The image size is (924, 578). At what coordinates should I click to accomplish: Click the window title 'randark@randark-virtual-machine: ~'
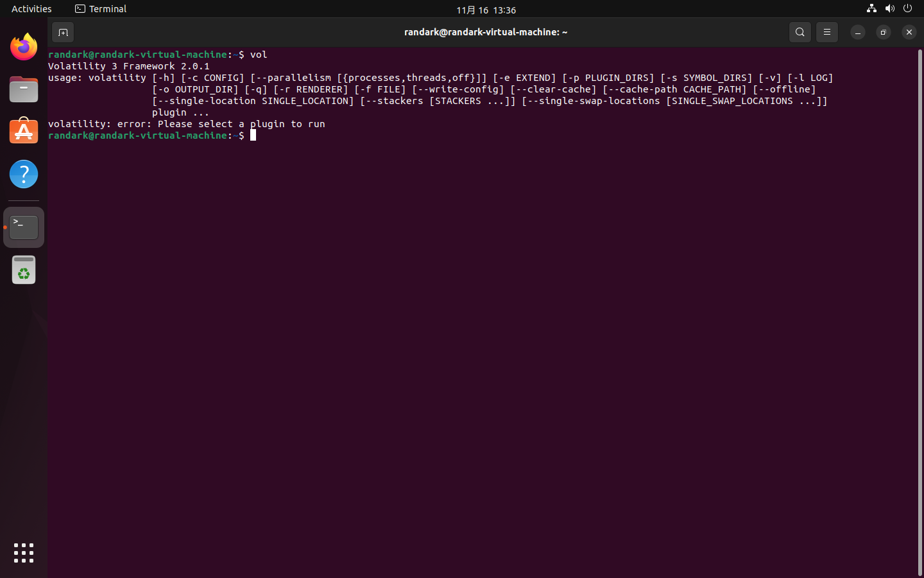tap(486, 32)
